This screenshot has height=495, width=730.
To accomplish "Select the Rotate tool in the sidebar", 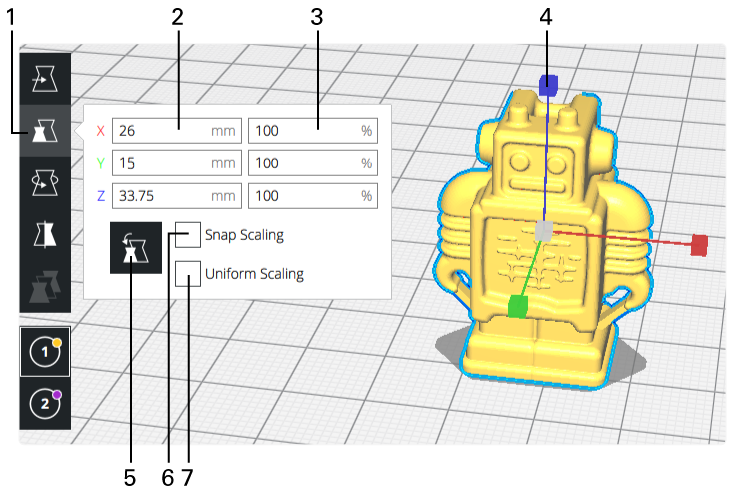I will coord(45,183).
